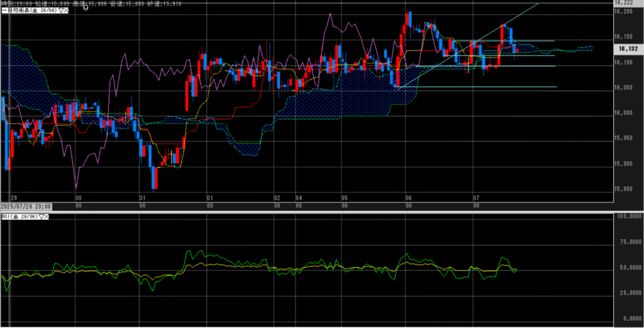
Task: Close the 一目均衡表 indicator with its X
Action: click(65, 10)
